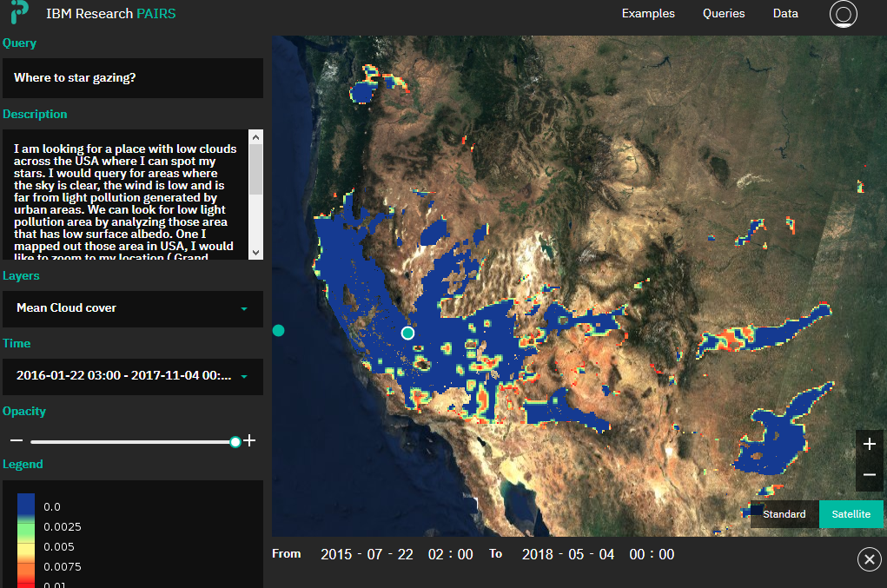Viewport: 887px width, 588px height.
Task: Open the Examples menu
Action: point(648,14)
